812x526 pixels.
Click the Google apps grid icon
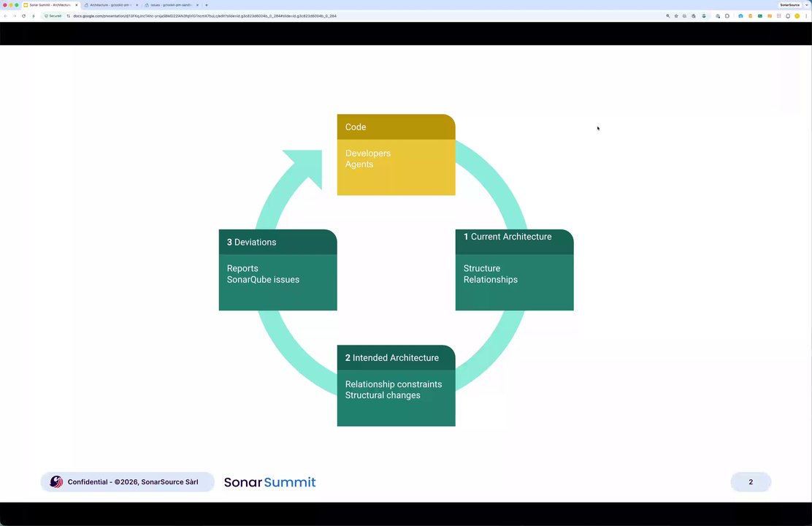coord(779,16)
